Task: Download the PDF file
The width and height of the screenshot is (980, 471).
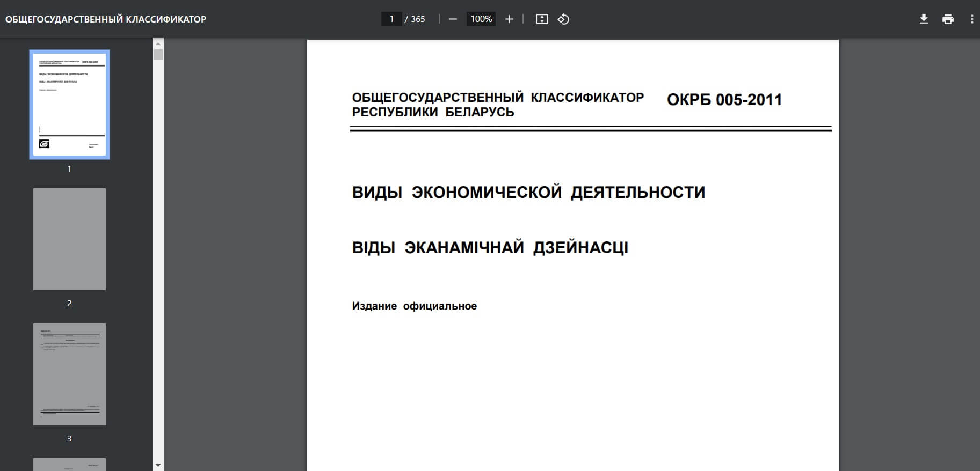Action: point(924,19)
